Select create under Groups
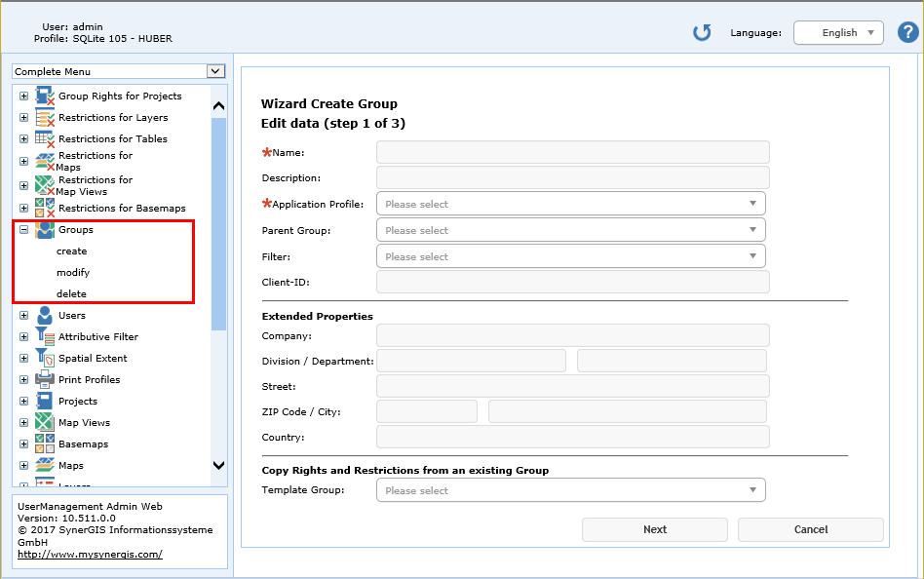 coord(72,251)
